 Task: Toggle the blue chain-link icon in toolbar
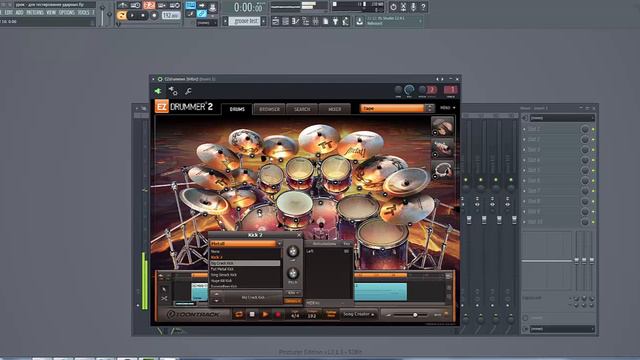click(x=202, y=14)
